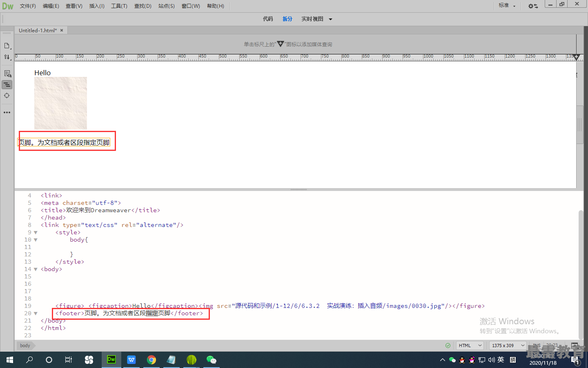Switch to 拆分 split view
Image resolution: width=588 pixels, height=368 pixels.
coord(287,19)
